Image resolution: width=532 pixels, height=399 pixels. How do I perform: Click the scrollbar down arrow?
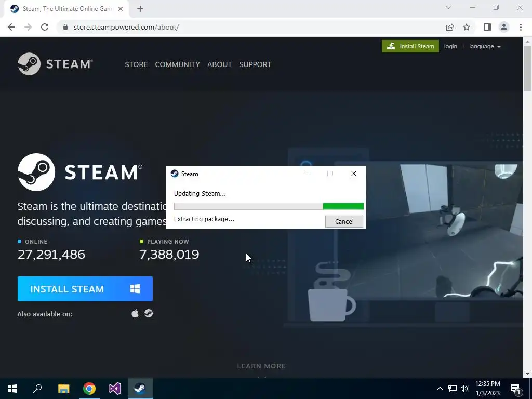click(x=527, y=374)
